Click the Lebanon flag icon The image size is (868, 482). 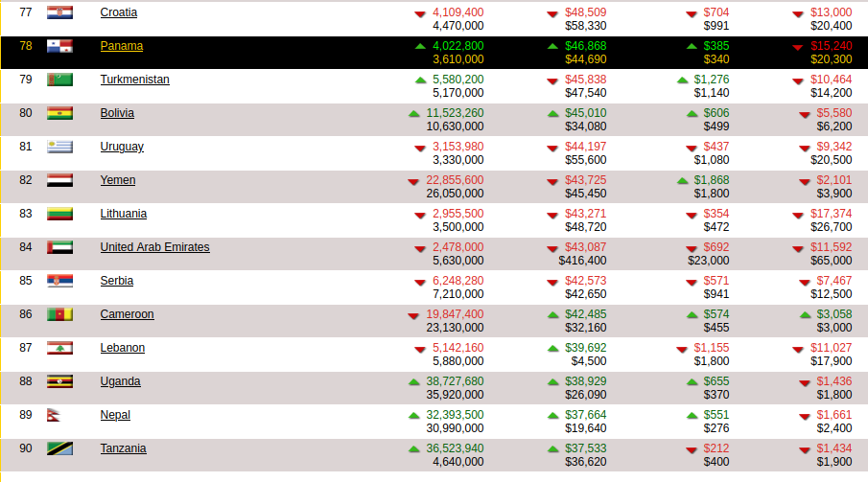[x=59, y=348]
